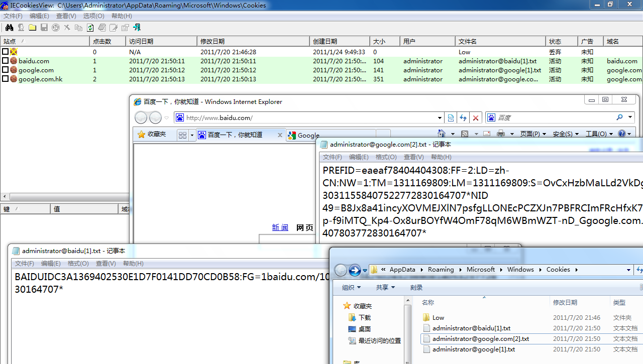Click the Roaming breadcrumb in Explorer address bar
The image size is (643, 364).
(x=441, y=270)
